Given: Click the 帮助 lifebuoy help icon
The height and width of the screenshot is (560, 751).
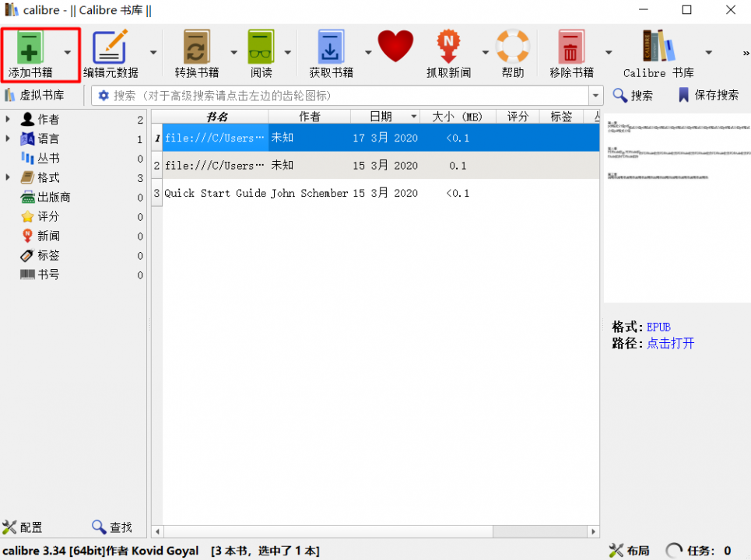Looking at the screenshot, I should pos(513,47).
